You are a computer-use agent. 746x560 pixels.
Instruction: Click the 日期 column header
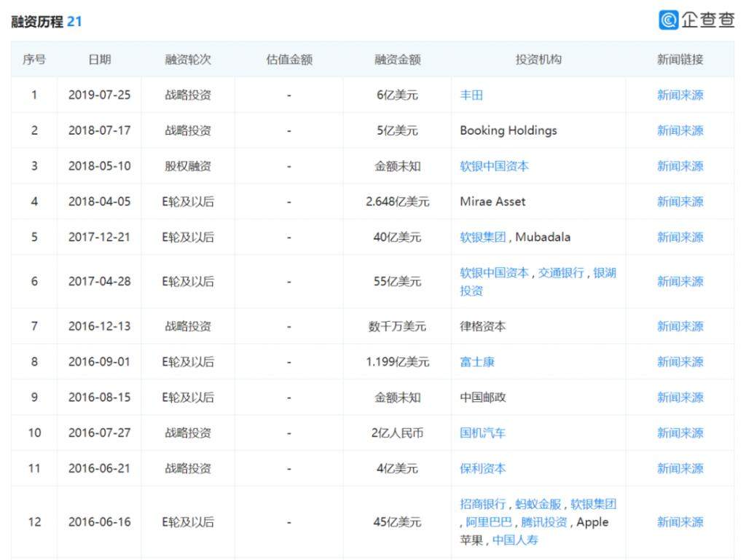pos(99,60)
